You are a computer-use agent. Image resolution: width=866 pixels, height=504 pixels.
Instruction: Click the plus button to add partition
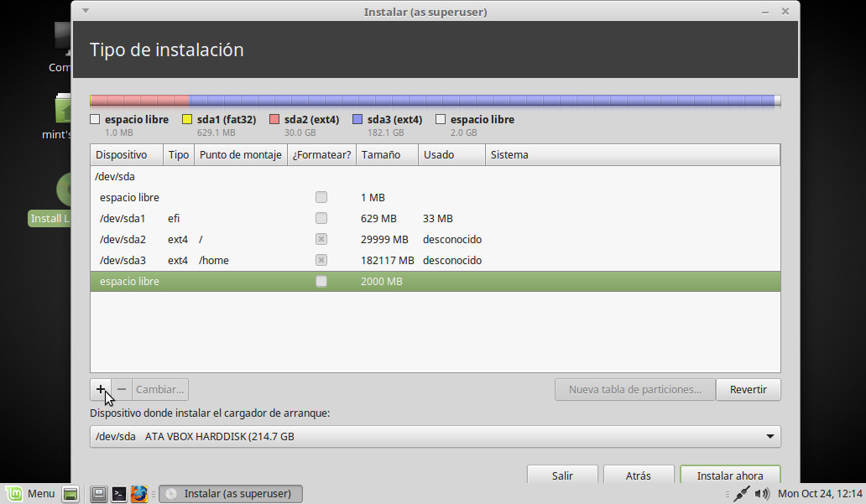(x=101, y=389)
